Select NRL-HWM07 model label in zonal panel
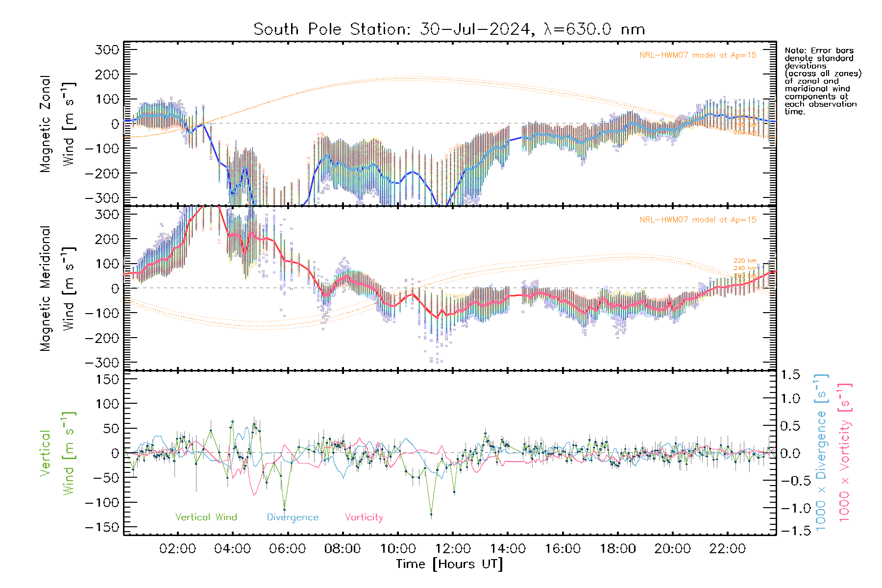The width and height of the screenshot is (882, 588). click(698, 55)
